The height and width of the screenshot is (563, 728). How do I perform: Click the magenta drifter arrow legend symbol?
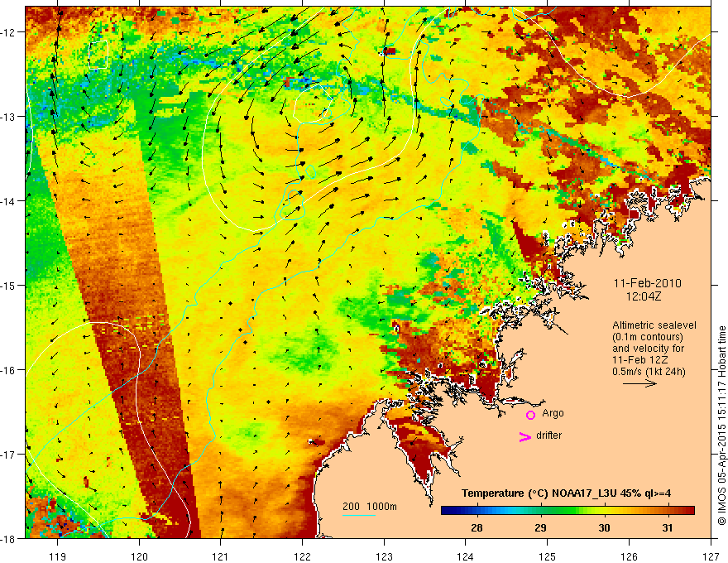[524, 436]
